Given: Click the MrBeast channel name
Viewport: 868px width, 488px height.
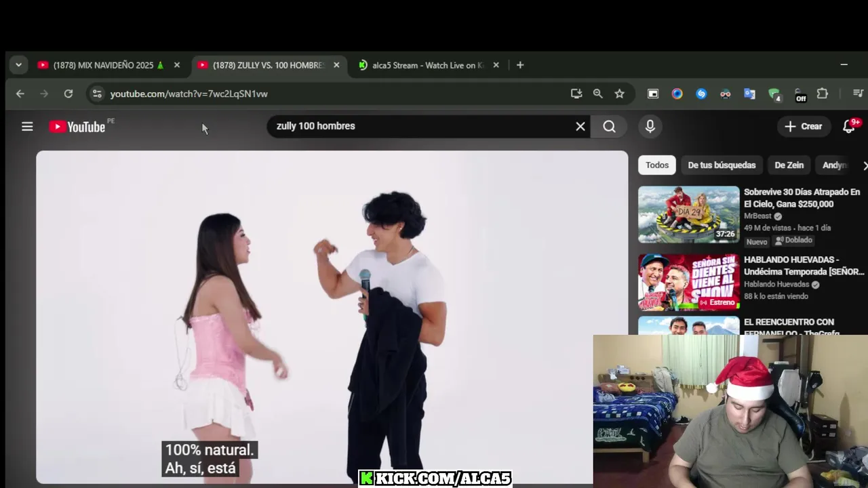Looking at the screenshot, I should pos(757,216).
